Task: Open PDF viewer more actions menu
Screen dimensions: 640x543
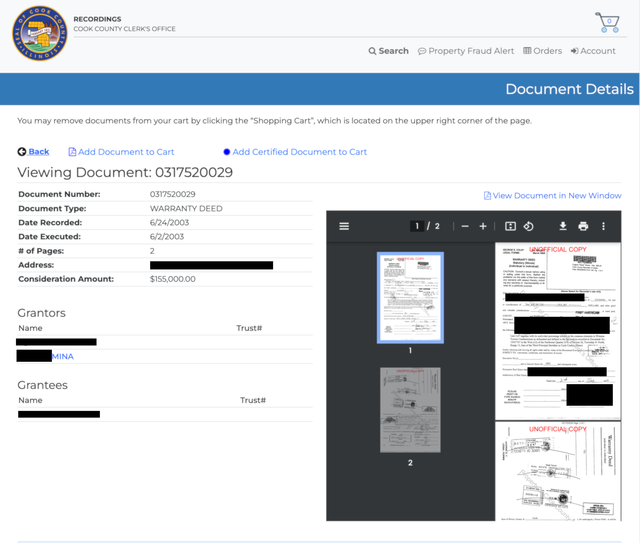Action: coord(603,226)
